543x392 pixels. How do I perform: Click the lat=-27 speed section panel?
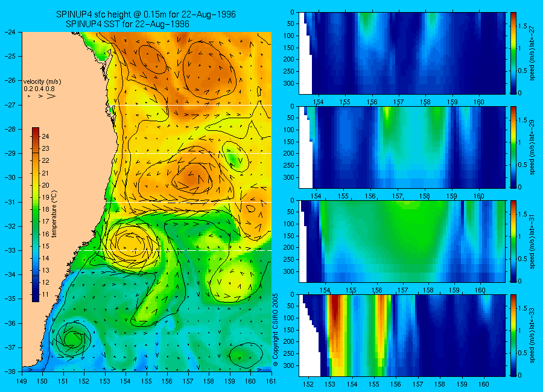click(x=402, y=53)
